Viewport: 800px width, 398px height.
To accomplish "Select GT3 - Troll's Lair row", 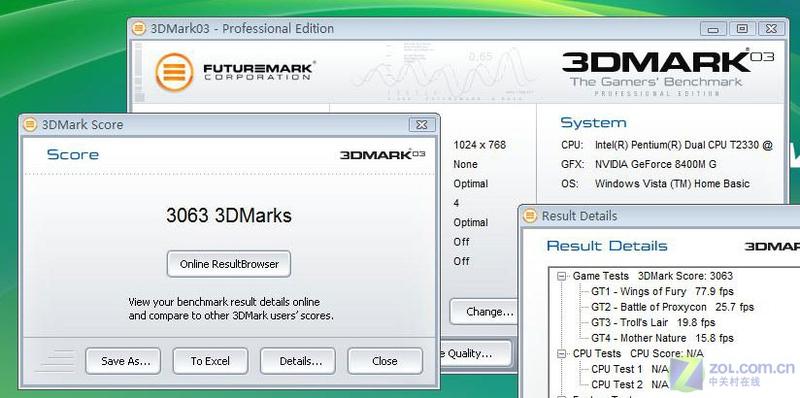I will click(x=653, y=322).
